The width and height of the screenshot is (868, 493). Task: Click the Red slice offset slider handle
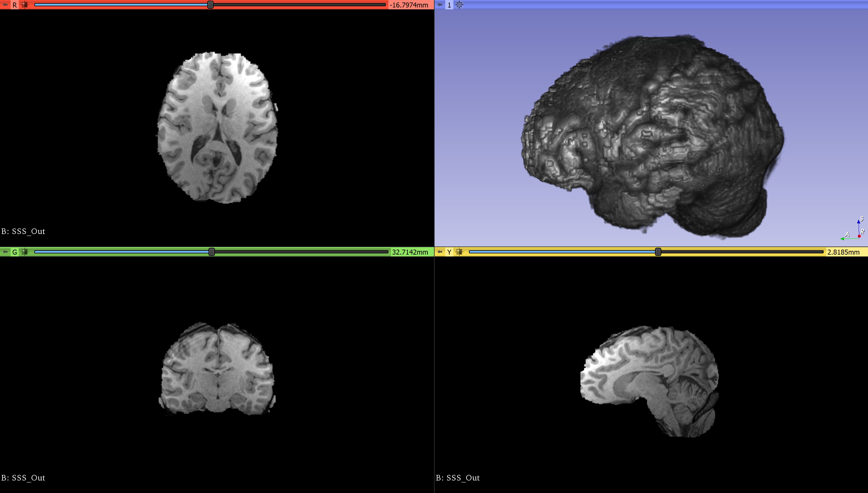click(x=210, y=5)
